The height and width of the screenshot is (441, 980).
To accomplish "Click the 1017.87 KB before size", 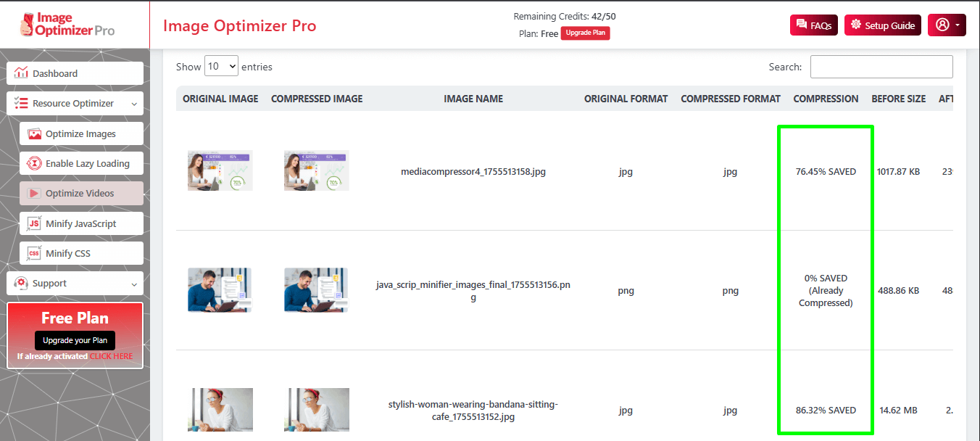I will click(898, 172).
